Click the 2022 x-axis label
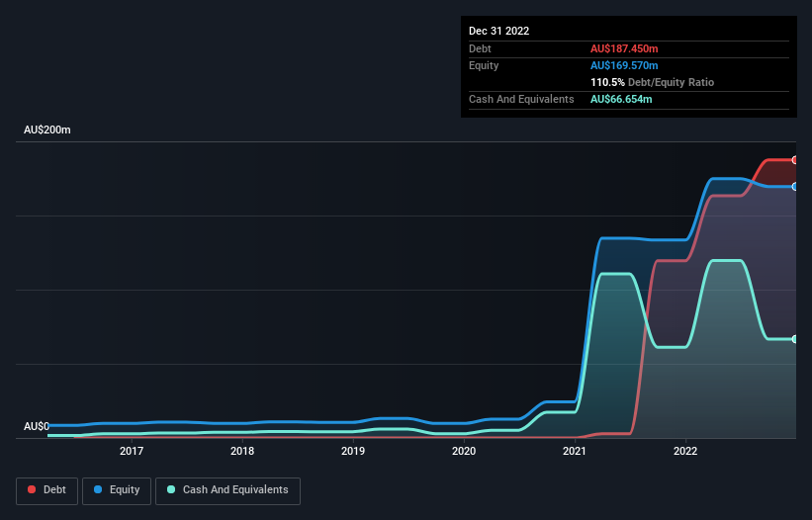Image resolution: width=812 pixels, height=520 pixels. (685, 451)
